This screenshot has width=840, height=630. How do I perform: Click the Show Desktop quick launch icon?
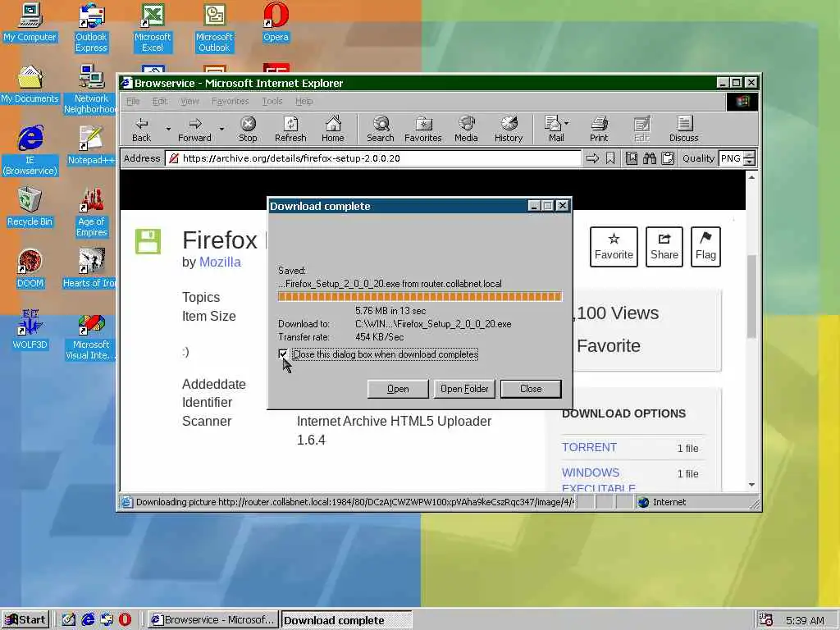tap(69, 620)
